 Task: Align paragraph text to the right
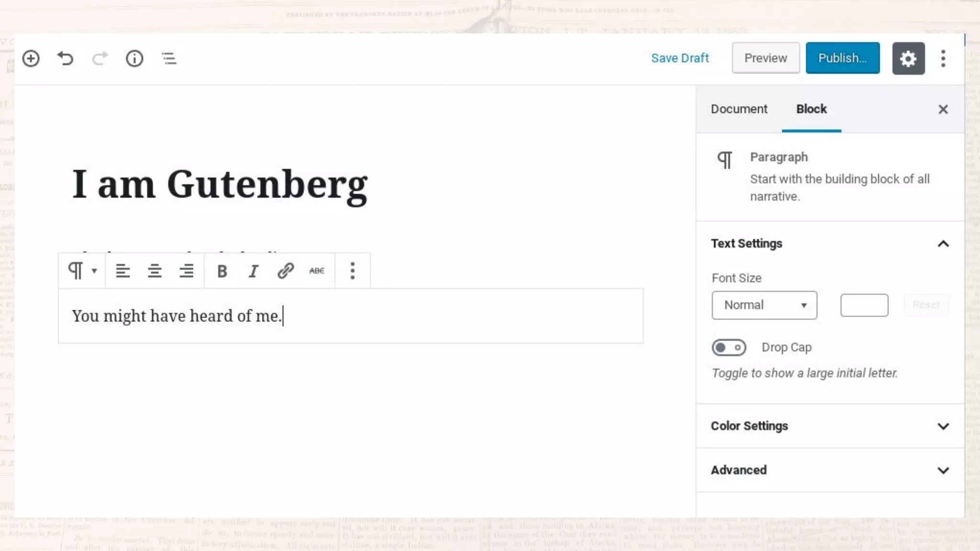click(186, 271)
